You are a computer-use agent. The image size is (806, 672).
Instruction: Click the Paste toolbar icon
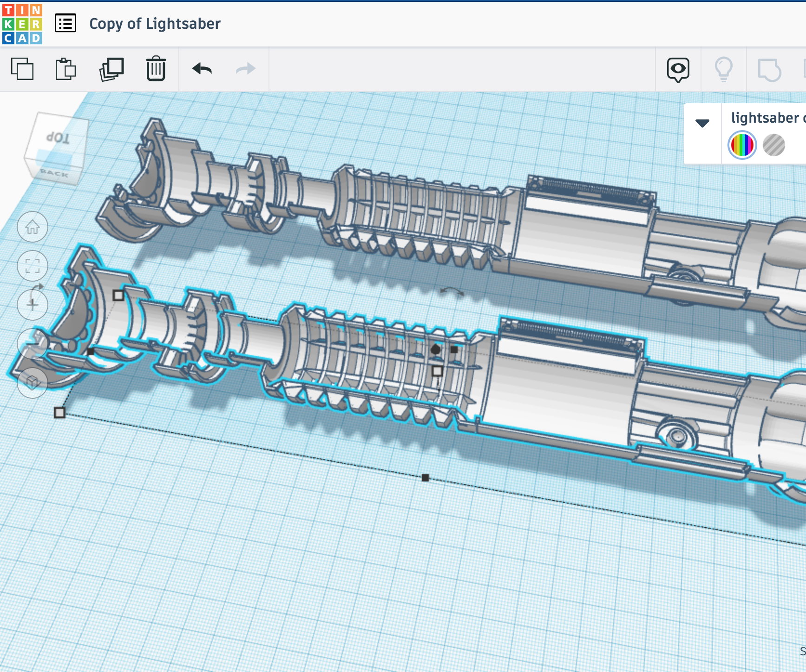pos(66,69)
